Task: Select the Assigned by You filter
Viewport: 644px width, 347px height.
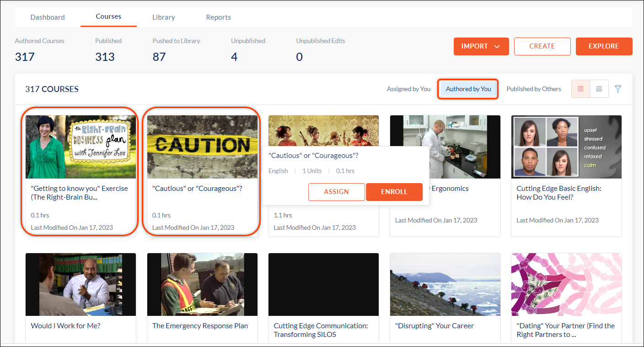Action: (x=408, y=89)
